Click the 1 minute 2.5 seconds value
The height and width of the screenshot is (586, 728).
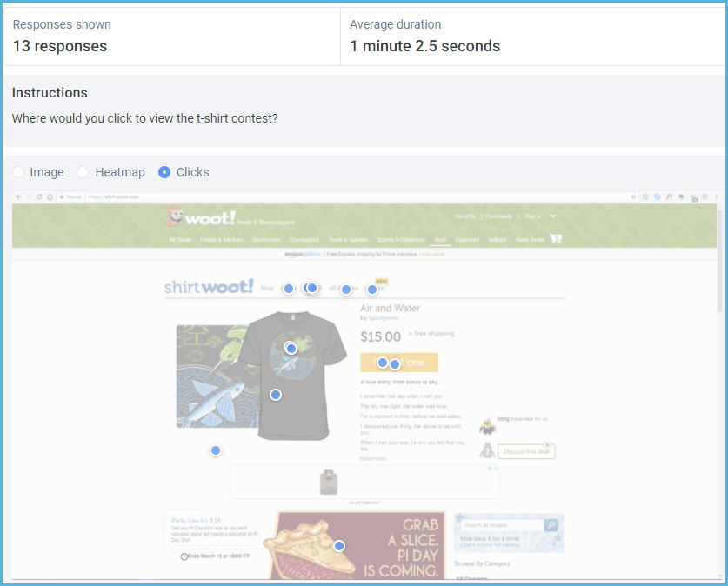(x=424, y=46)
